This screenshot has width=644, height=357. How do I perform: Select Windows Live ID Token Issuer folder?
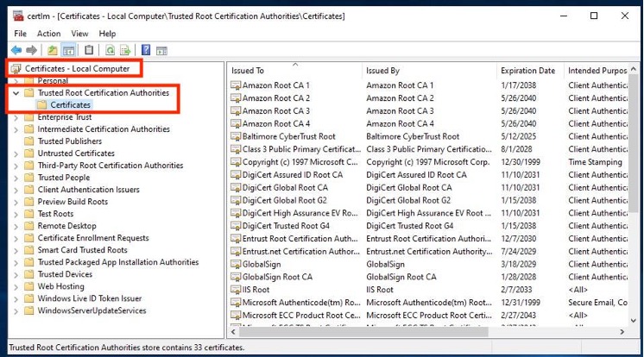click(90, 298)
